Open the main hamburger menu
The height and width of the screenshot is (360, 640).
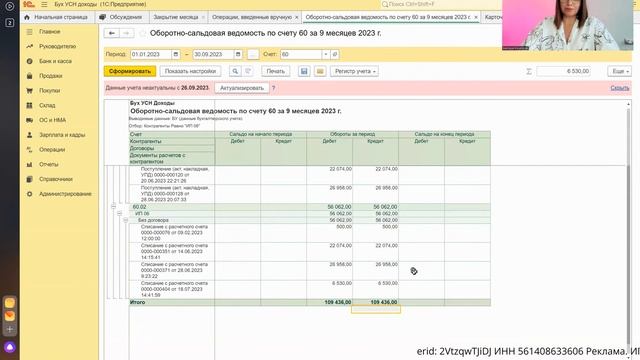coord(44,4)
